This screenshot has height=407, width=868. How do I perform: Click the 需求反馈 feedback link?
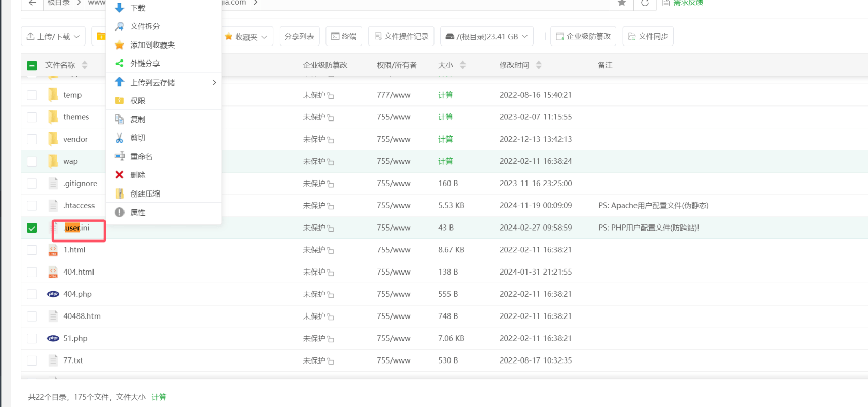688,3
